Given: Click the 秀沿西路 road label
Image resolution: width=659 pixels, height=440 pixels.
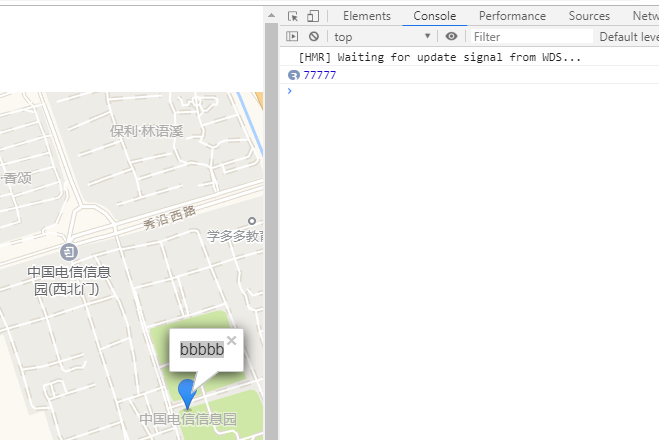Looking at the screenshot, I should (x=169, y=217).
